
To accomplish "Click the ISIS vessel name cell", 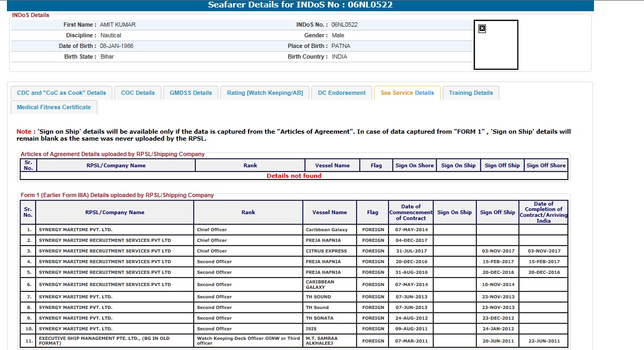I will click(311, 329).
